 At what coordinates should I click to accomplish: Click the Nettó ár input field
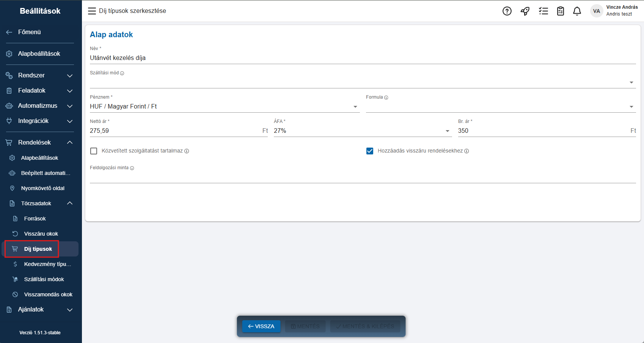(174, 131)
